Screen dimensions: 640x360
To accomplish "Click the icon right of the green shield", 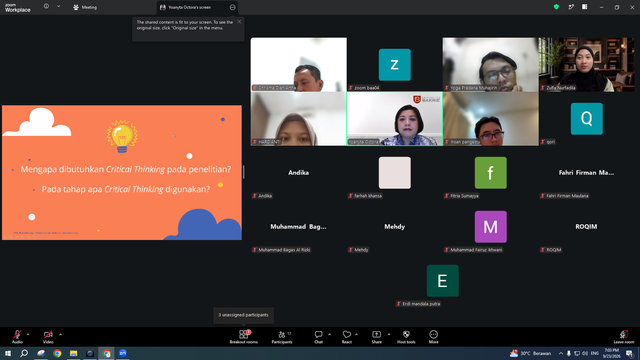I will click(x=571, y=7).
